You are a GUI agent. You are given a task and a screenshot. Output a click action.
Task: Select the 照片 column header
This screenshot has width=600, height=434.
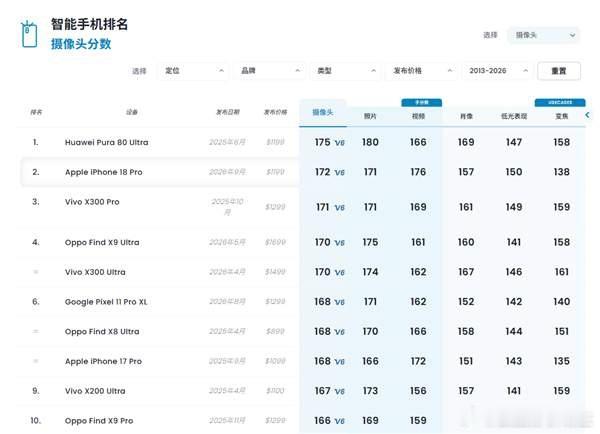click(370, 116)
